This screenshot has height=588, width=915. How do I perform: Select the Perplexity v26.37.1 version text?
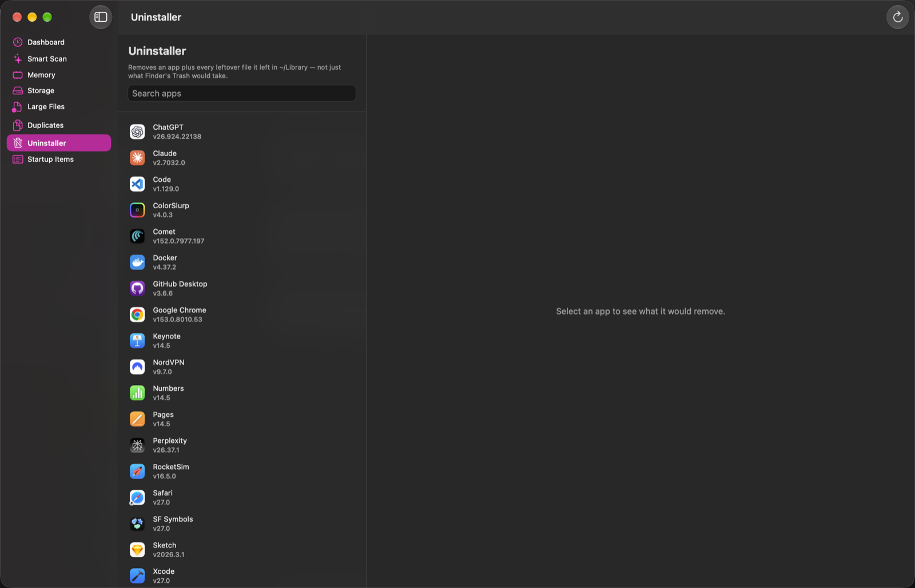click(x=166, y=451)
